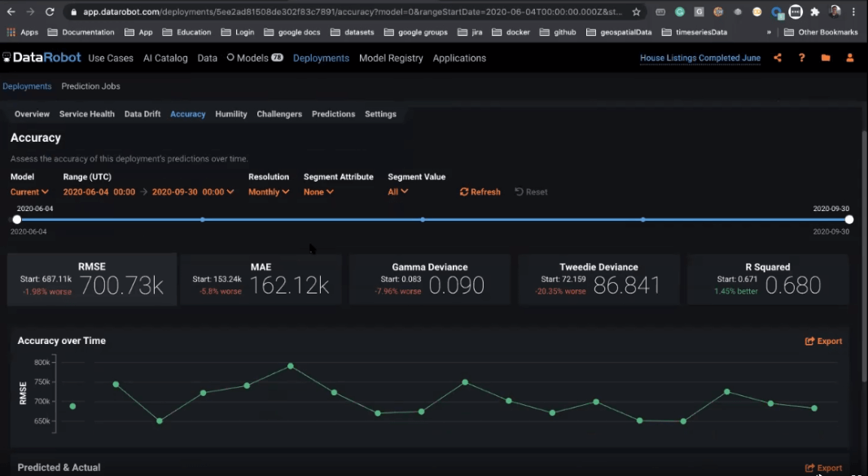Switch to the Data Drift tab

(142, 113)
